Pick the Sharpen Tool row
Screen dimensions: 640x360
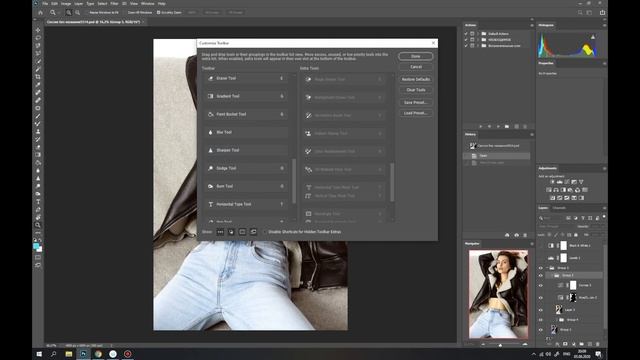pos(246,150)
